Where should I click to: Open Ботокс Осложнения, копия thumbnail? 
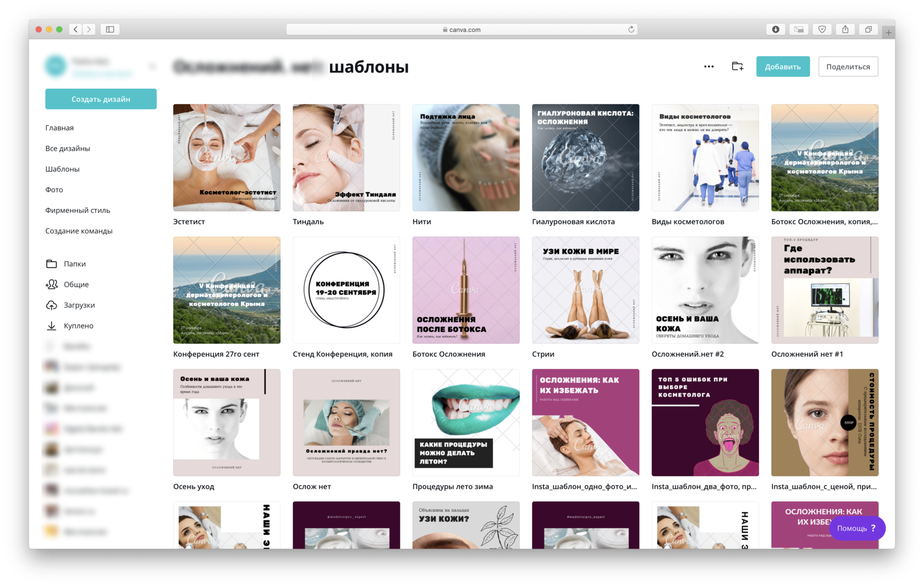click(x=825, y=158)
